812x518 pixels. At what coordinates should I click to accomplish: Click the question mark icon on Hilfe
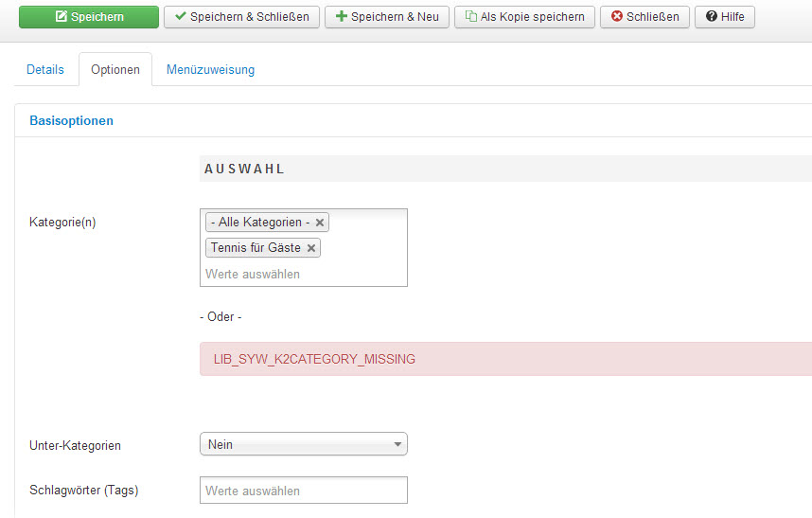tap(712, 17)
